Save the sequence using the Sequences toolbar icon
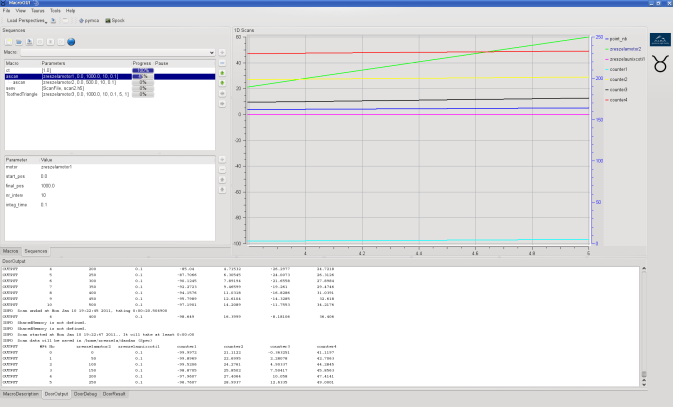Viewport: 673px width, 407px height. point(29,42)
